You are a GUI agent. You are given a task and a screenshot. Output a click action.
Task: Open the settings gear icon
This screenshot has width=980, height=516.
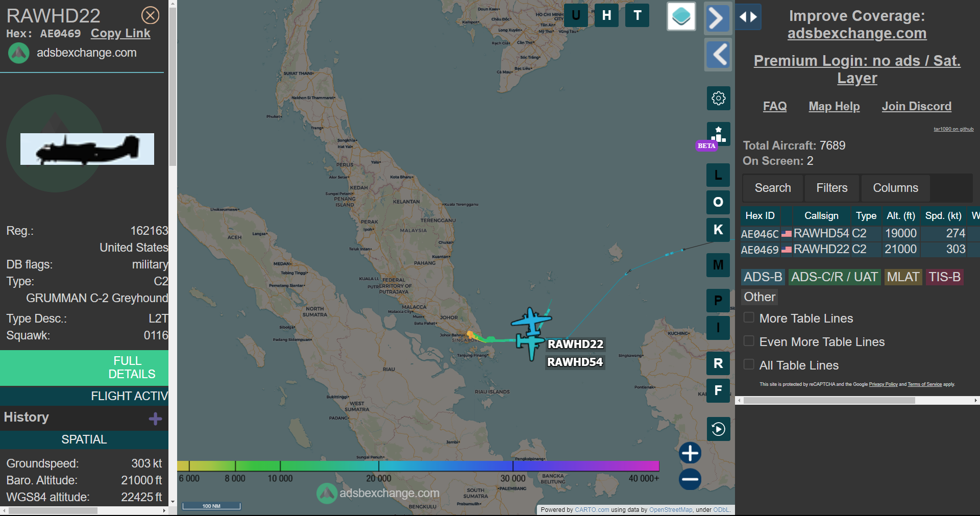(x=718, y=98)
